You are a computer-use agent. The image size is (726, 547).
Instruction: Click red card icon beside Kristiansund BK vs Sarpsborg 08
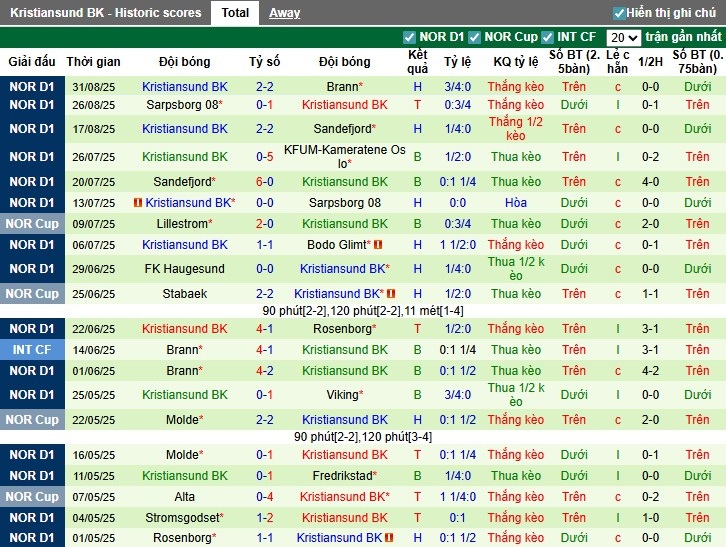point(138,203)
